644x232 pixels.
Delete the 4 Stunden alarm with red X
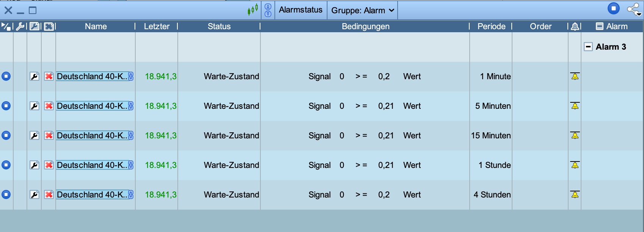coord(49,195)
